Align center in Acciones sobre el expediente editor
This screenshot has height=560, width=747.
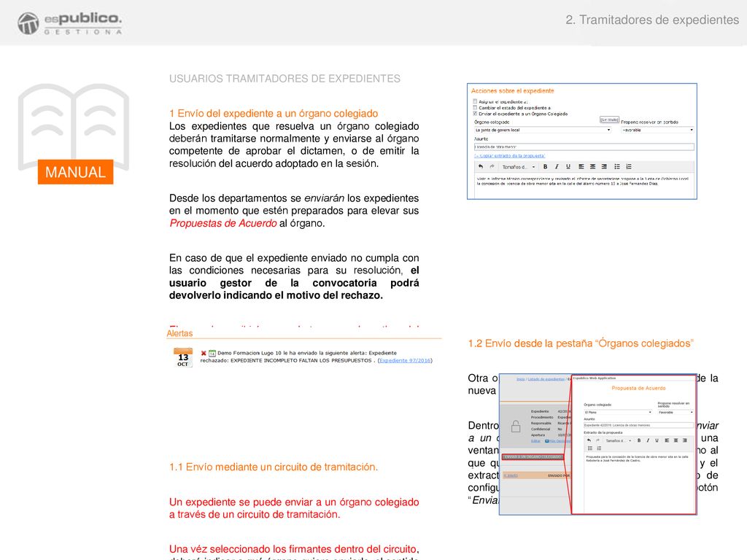click(x=592, y=167)
